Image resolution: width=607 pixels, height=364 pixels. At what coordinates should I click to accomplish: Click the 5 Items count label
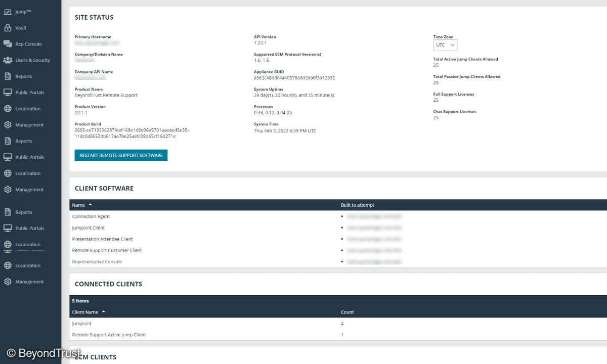pos(80,301)
